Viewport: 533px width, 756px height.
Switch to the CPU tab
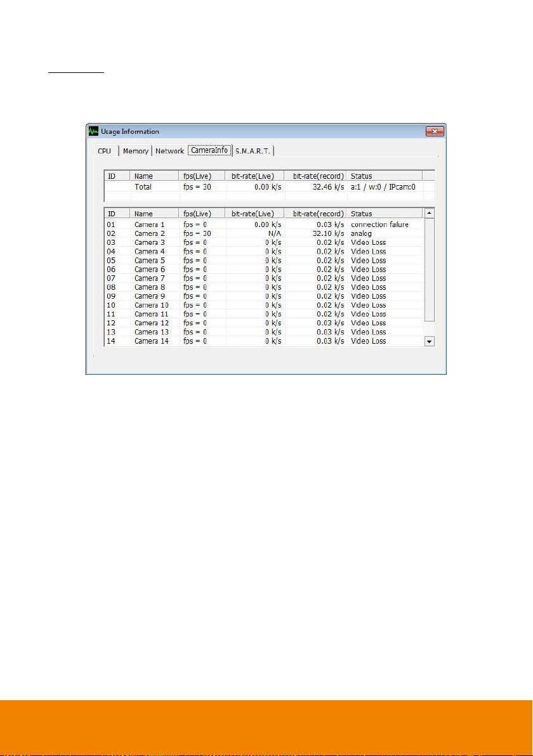pos(105,151)
